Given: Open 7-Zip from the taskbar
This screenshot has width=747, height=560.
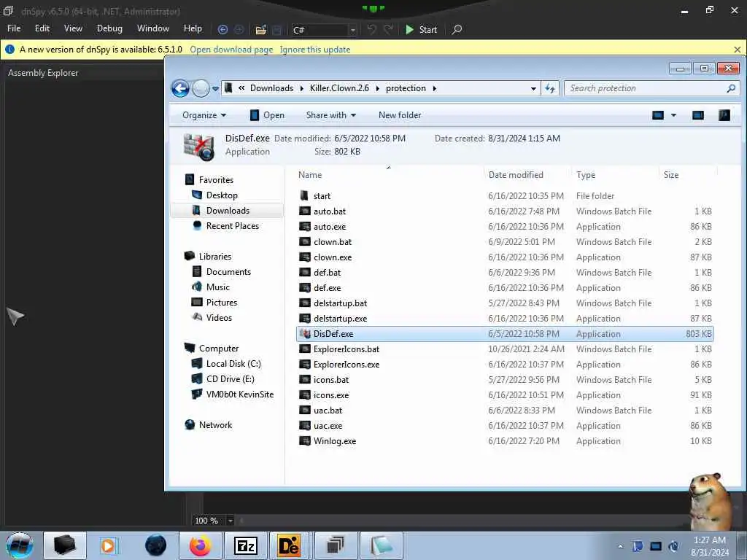Looking at the screenshot, I should (246, 545).
